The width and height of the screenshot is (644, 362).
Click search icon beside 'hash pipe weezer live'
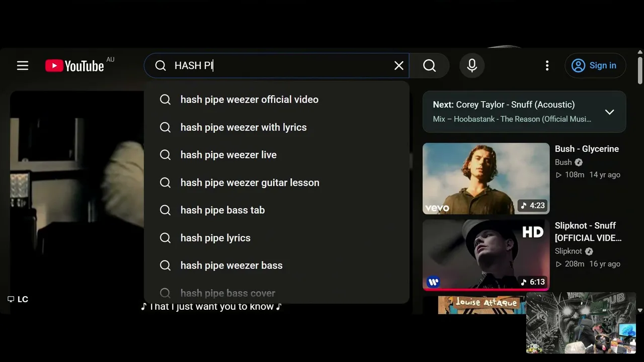[165, 155]
